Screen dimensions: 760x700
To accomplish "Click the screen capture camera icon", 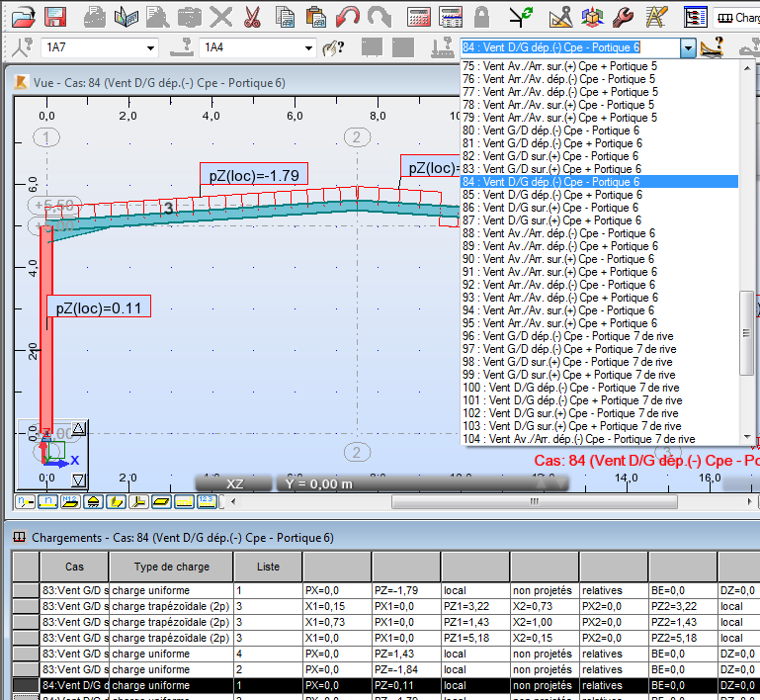I will [190, 18].
